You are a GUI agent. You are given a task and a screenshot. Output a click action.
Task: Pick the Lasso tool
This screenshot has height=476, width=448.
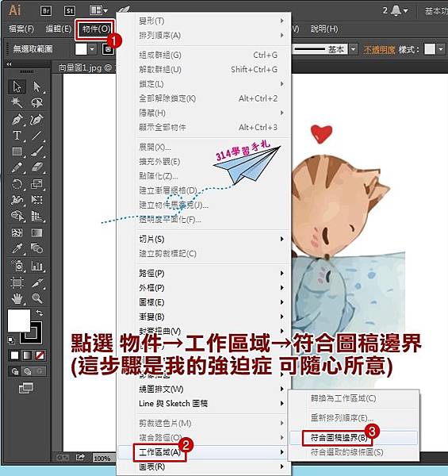pos(36,102)
